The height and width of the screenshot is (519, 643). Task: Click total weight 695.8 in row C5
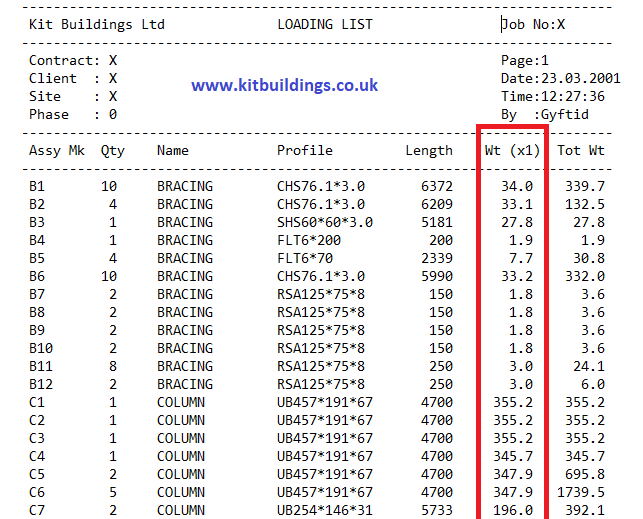coord(585,474)
